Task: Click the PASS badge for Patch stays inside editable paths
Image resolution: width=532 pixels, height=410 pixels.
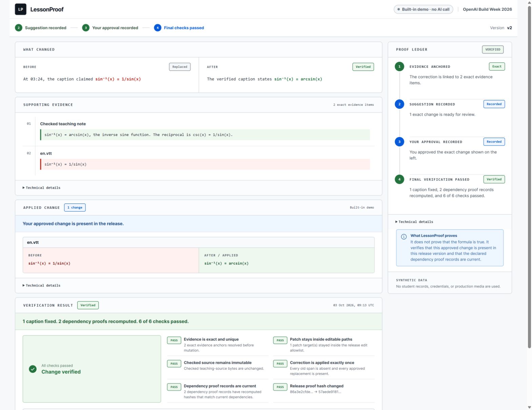Action: pos(280,340)
